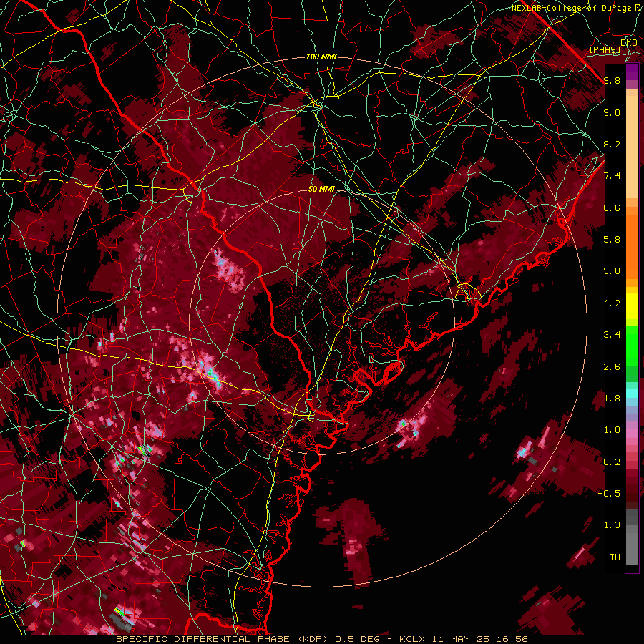Click the 5.8 value on the color scale
The width and height of the screenshot is (644, 644).
click(612, 240)
